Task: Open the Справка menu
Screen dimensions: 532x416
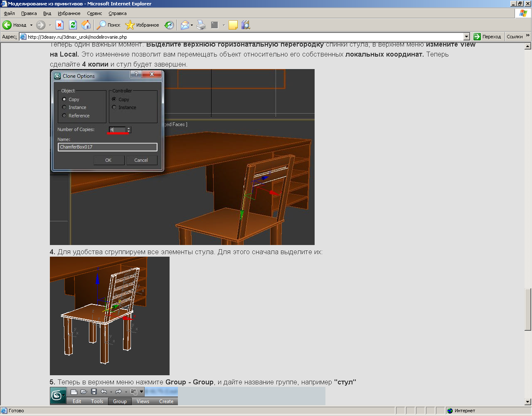Action: pos(118,13)
